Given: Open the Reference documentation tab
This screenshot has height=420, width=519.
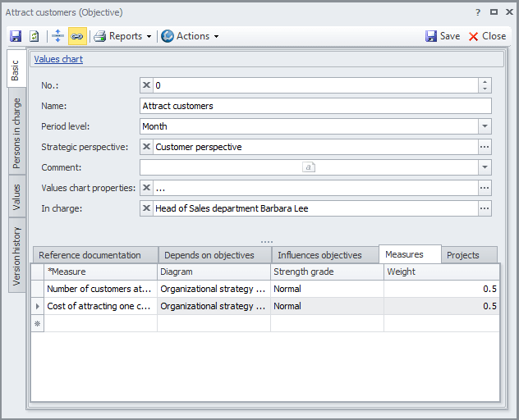Looking at the screenshot, I should [95, 255].
